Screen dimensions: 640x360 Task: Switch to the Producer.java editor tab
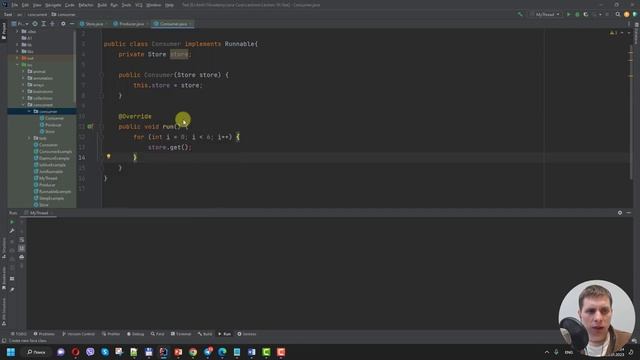pyautogui.click(x=129, y=24)
